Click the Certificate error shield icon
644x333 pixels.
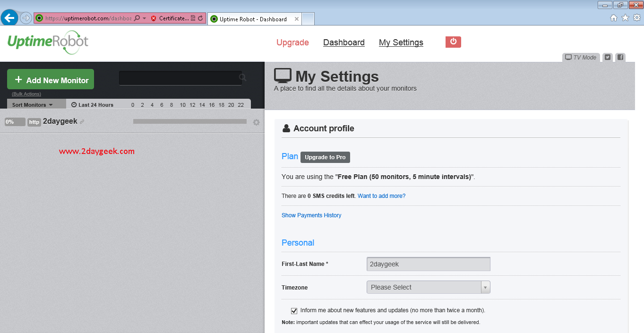153,18
